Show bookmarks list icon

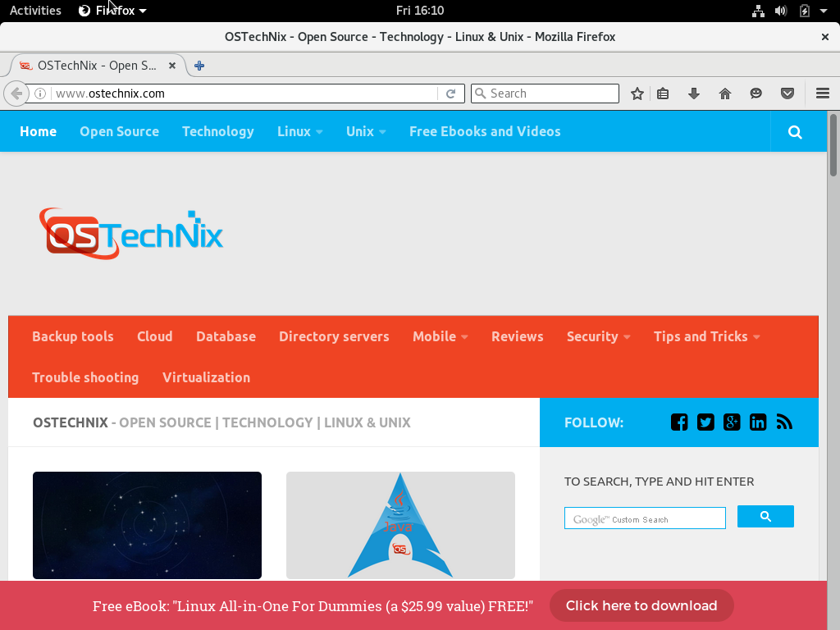663,94
